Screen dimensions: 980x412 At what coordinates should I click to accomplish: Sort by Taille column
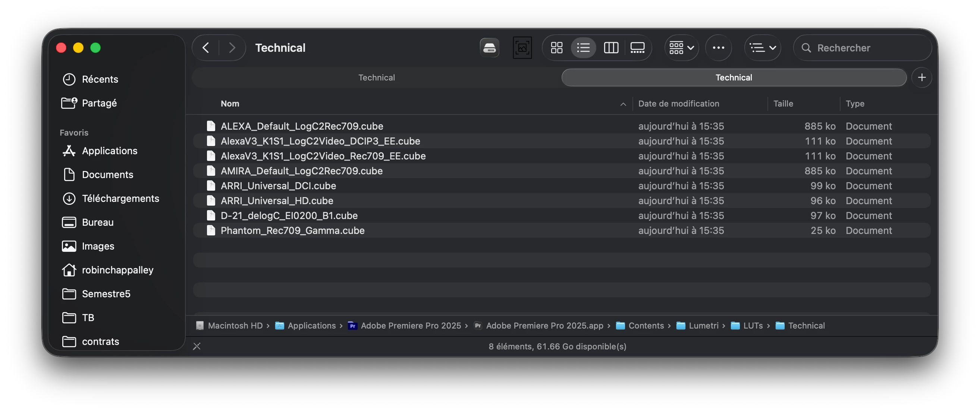(783, 104)
